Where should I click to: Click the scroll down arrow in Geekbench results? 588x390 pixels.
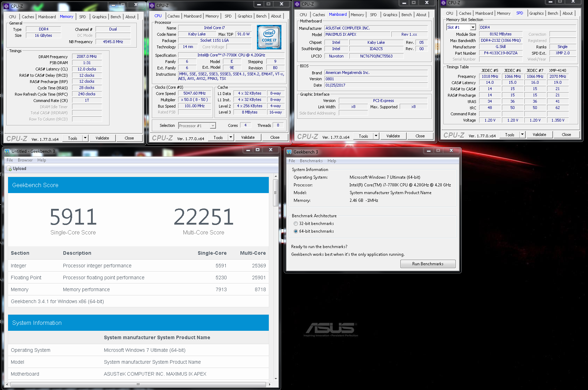click(x=276, y=379)
